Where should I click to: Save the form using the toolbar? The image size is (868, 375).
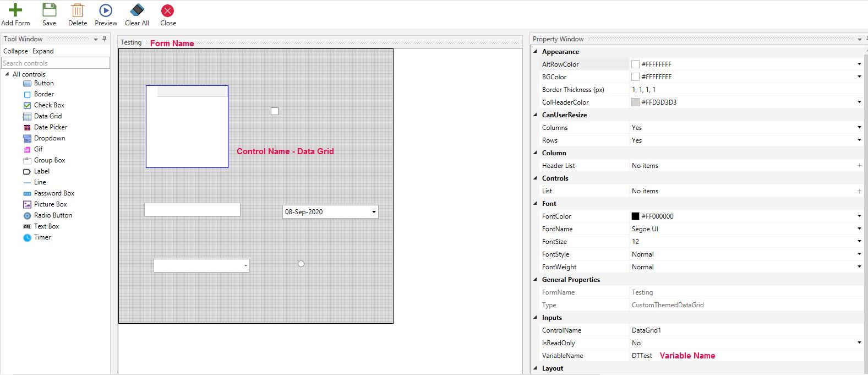(x=50, y=10)
